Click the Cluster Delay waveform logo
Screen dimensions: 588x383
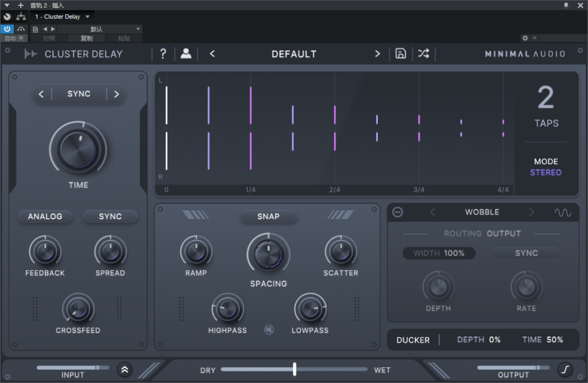[x=31, y=54]
